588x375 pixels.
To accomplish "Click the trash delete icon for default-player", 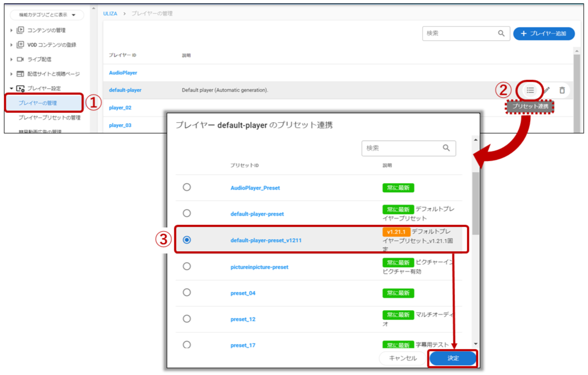I will pyautogui.click(x=562, y=90).
